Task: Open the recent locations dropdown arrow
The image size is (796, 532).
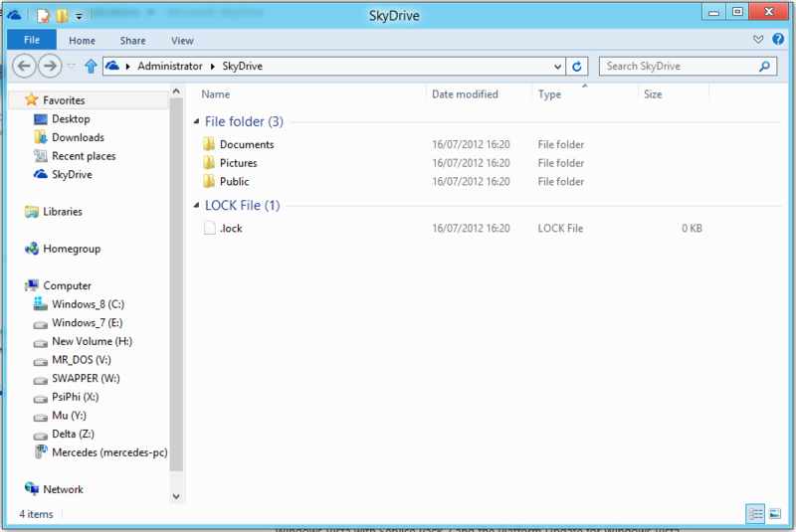Action: click(x=71, y=67)
